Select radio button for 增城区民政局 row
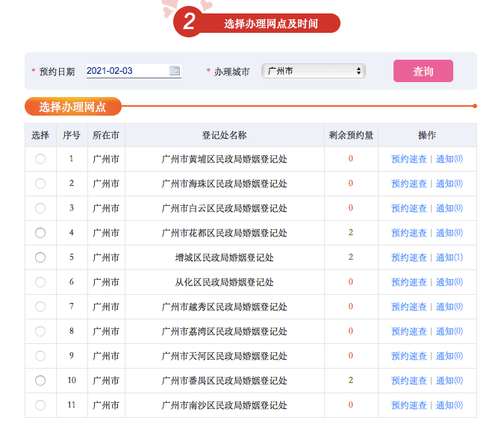The height and width of the screenshot is (441, 504). (x=40, y=257)
